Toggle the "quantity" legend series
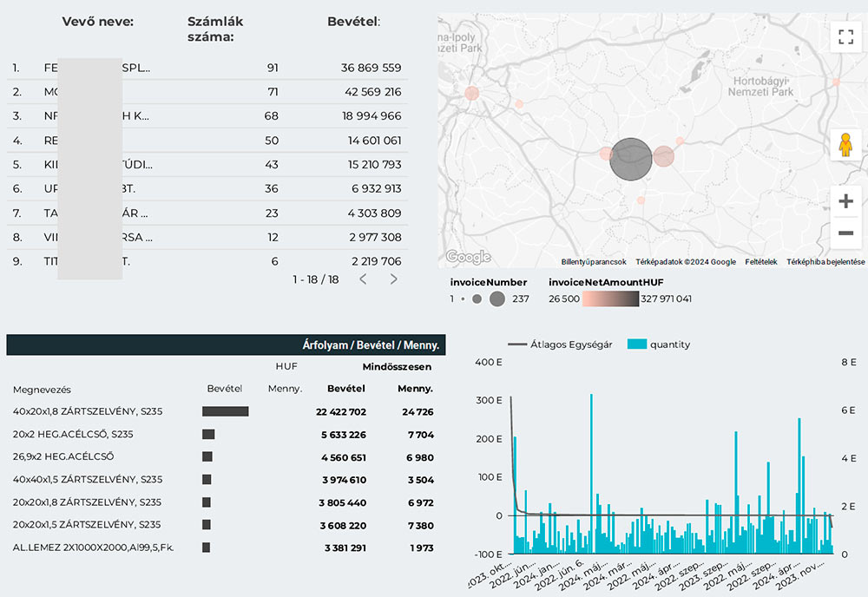Viewport: 868px width, 597px height. coord(659,344)
